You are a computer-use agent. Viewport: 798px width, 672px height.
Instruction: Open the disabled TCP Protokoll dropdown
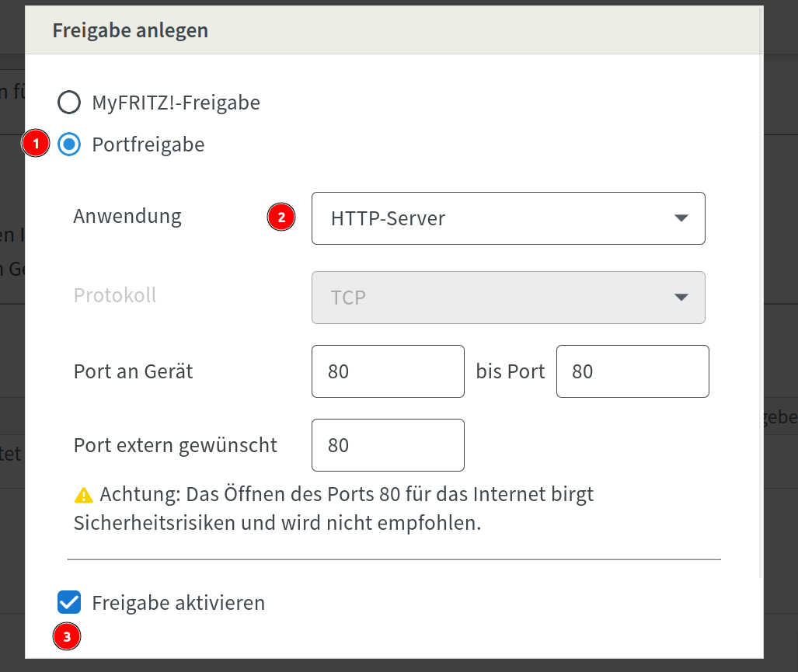click(508, 298)
